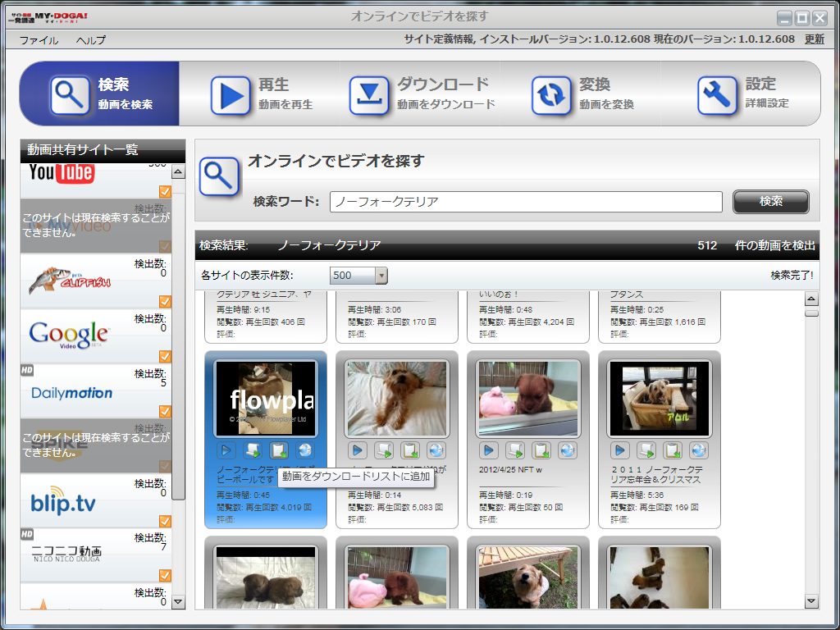Viewport: 840px width, 630px height.
Task: Click the YouTube logo in site list
Action: tap(62, 172)
